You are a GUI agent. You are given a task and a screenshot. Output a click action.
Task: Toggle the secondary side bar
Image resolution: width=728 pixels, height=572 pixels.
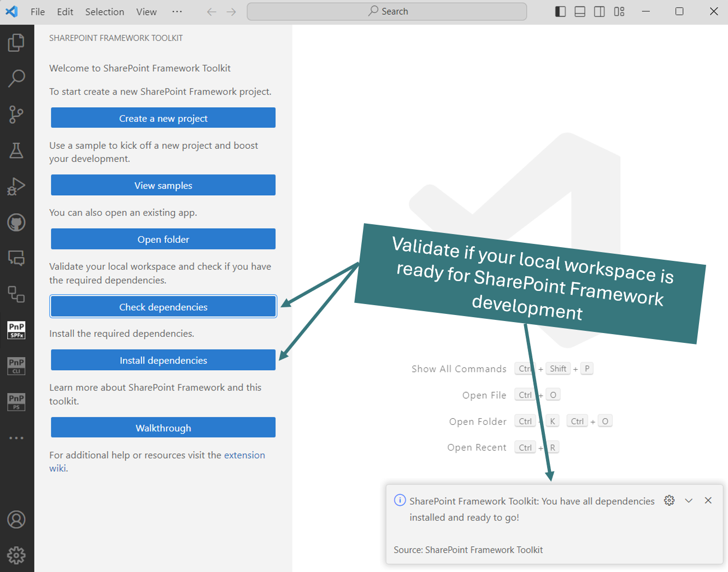(600, 11)
